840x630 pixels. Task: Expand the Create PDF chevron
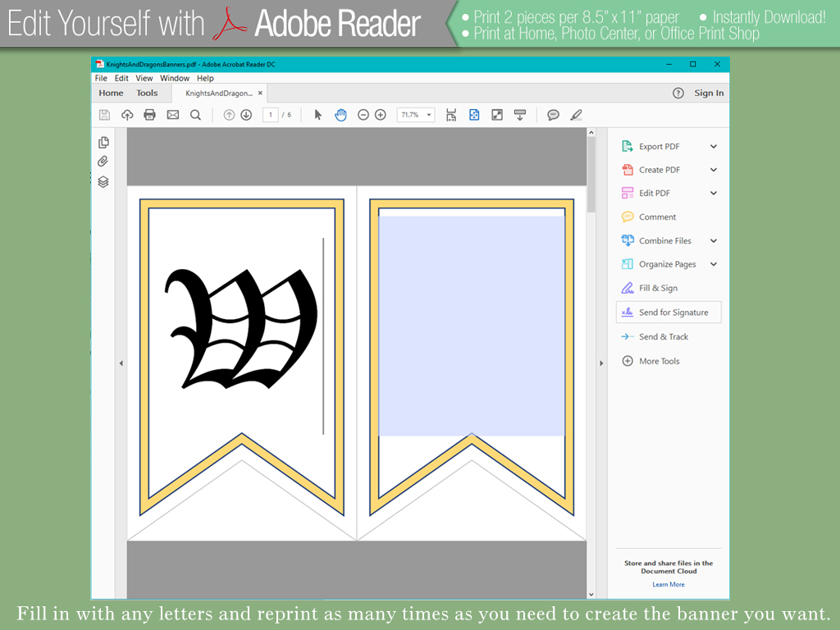pos(714,170)
